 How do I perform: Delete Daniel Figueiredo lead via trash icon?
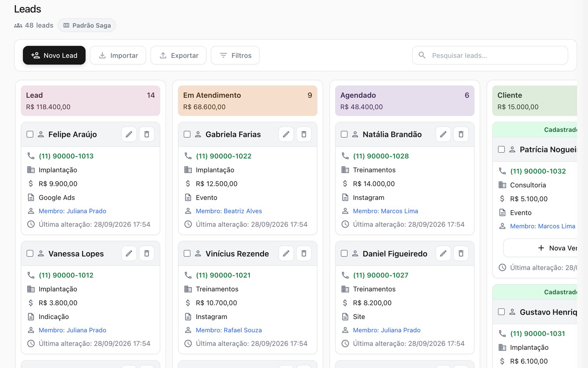pos(461,254)
